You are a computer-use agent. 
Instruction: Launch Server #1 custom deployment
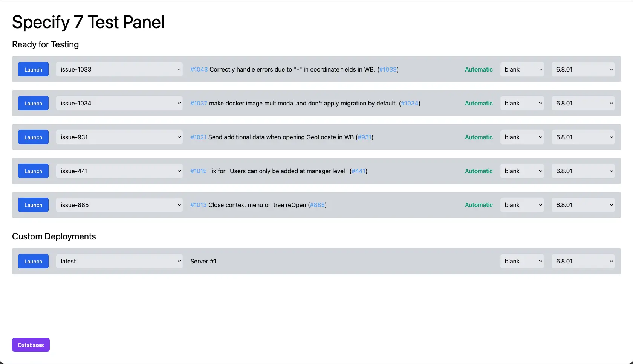33,261
